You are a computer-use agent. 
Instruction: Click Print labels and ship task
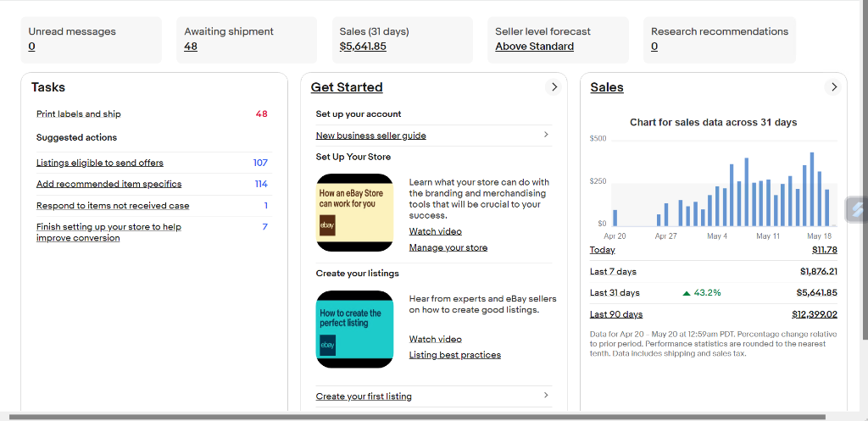coord(79,114)
